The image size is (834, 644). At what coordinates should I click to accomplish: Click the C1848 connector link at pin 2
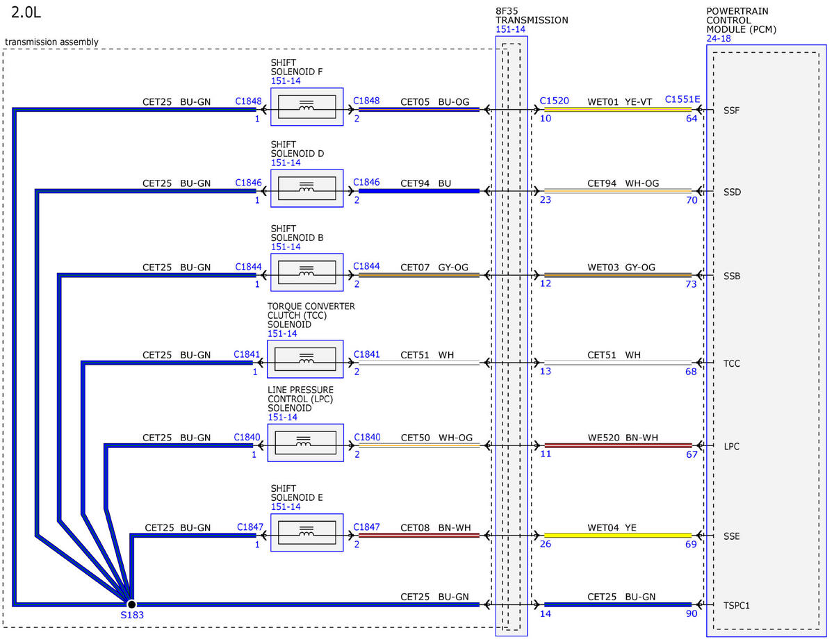pos(366,101)
